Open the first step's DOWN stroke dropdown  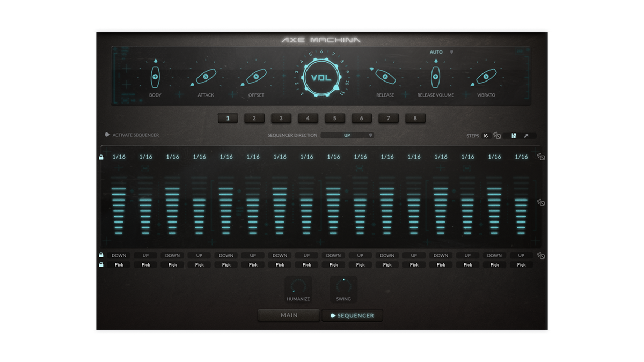pos(119,256)
